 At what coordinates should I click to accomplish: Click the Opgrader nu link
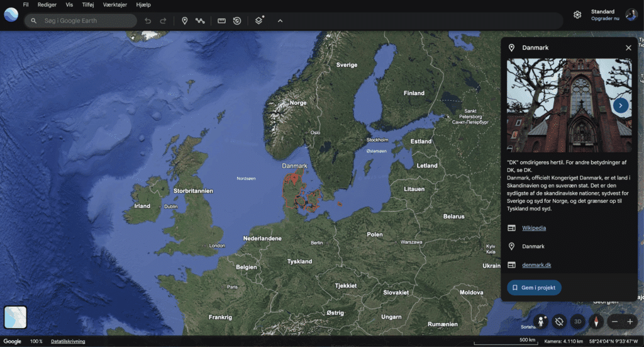605,18
